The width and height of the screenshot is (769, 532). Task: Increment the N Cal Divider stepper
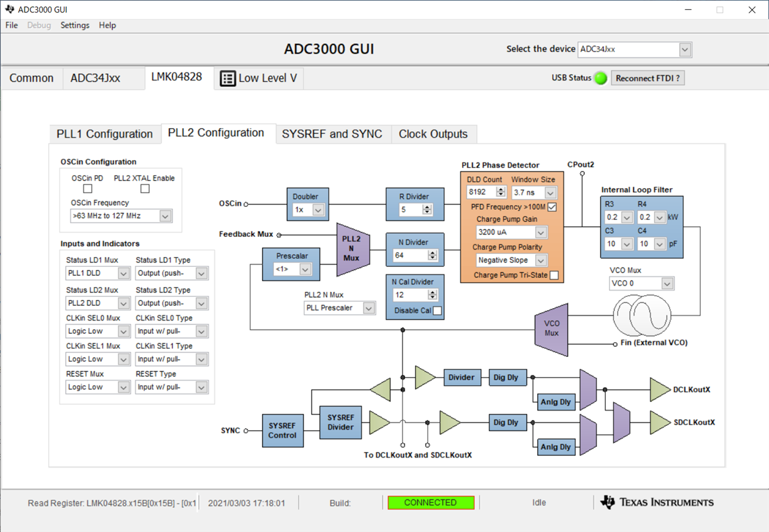433,291
